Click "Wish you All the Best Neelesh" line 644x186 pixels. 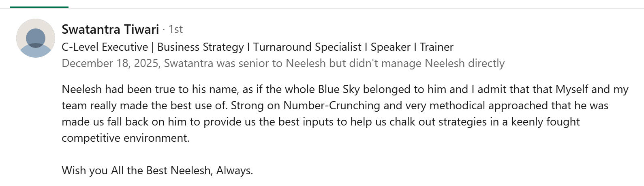coord(137,171)
